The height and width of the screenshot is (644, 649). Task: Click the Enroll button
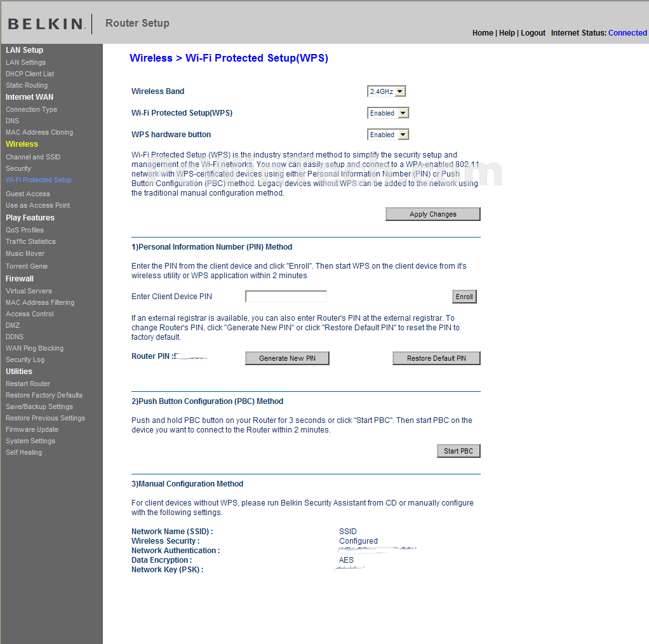point(464,297)
